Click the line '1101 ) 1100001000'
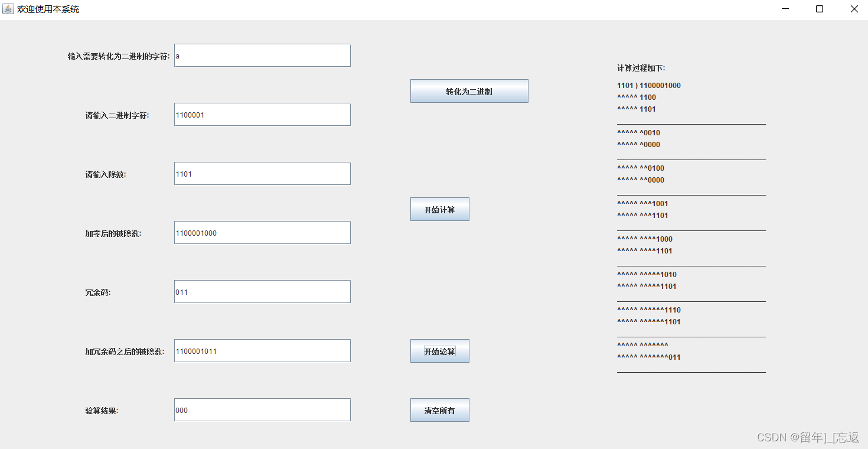The width and height of the screenshot is (868, 449). point(649,86)
